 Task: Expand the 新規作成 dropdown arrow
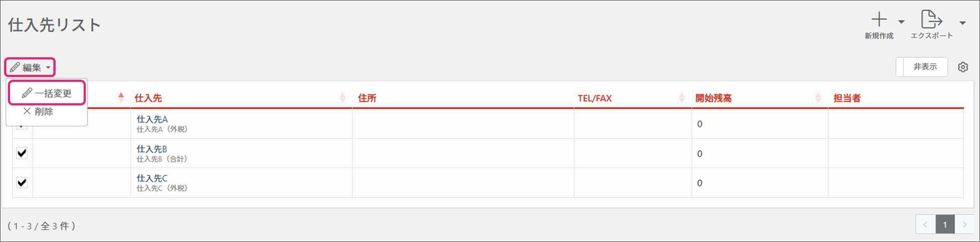pos(901,22)
